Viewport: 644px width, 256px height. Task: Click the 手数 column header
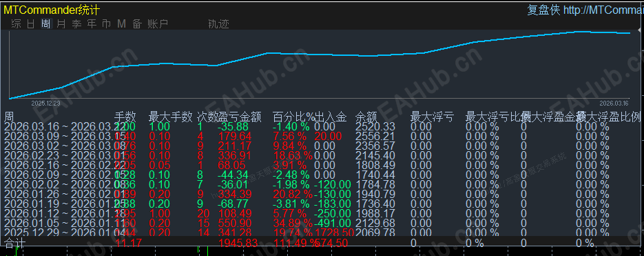125,117
